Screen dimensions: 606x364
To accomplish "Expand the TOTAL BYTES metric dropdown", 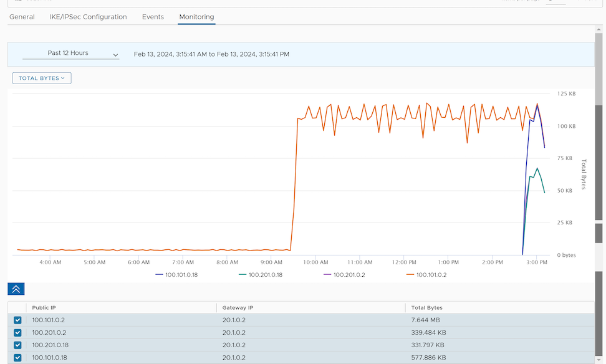I will point(42,78).
